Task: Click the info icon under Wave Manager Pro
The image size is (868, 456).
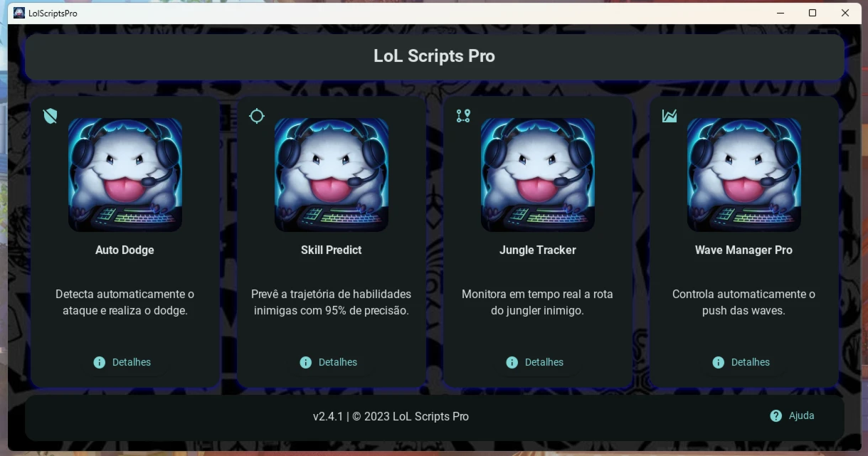Action: [x=719, y=362]
